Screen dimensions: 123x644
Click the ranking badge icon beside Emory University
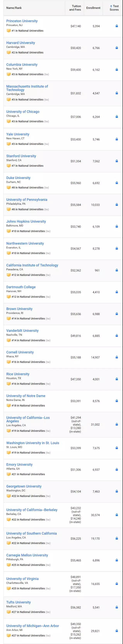(9, 474)
